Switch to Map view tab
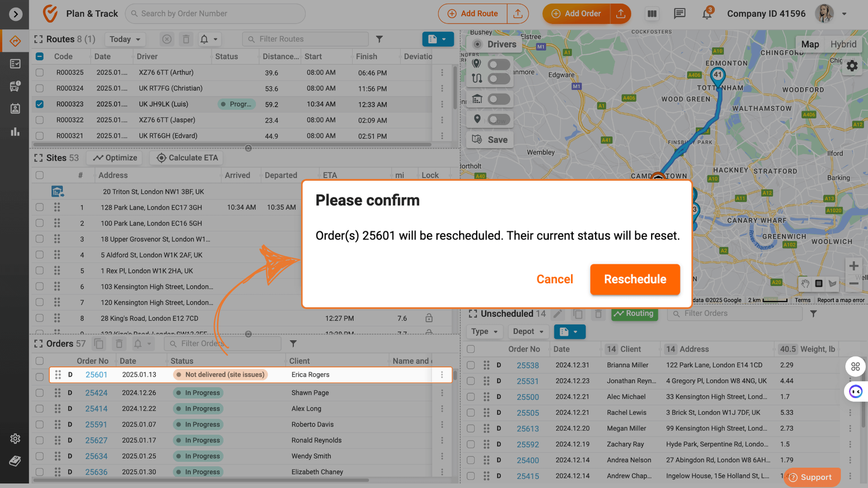868x488 pixels. click(x=811, y=43)
